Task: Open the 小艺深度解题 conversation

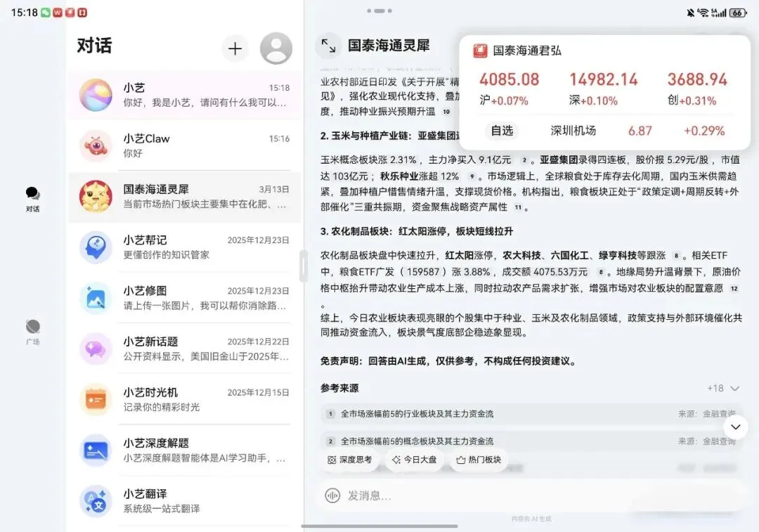Action: [x=184, y=450]
